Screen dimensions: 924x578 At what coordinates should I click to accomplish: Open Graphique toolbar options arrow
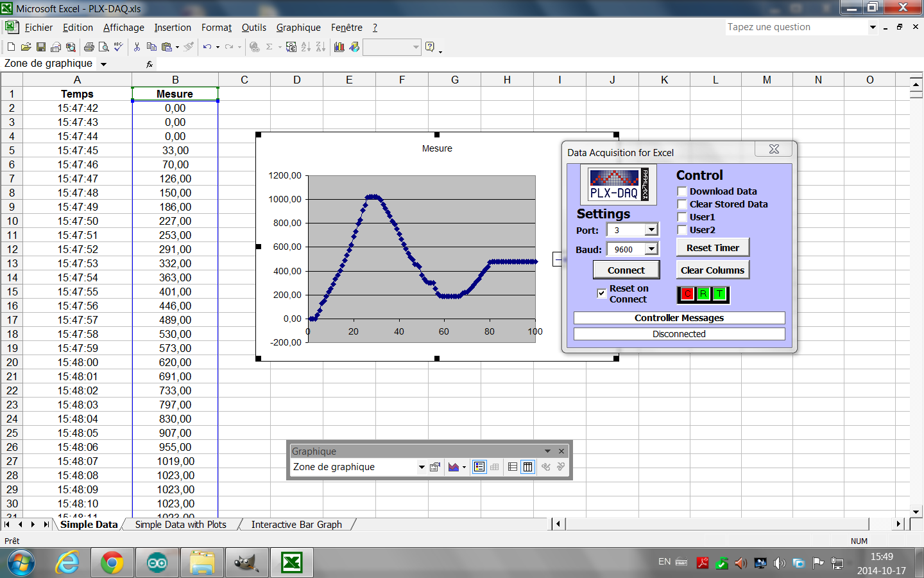pos(547,451)
